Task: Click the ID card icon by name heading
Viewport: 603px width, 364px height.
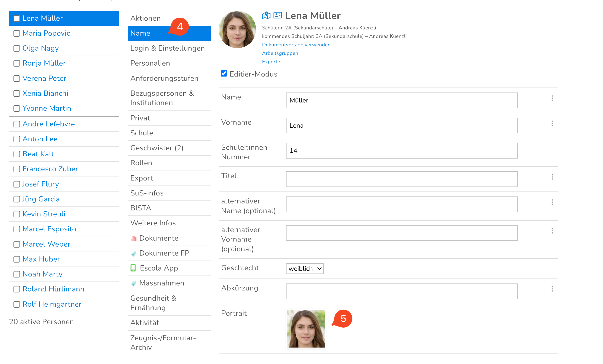Action: pyautogui.click(x=278, y=15)
